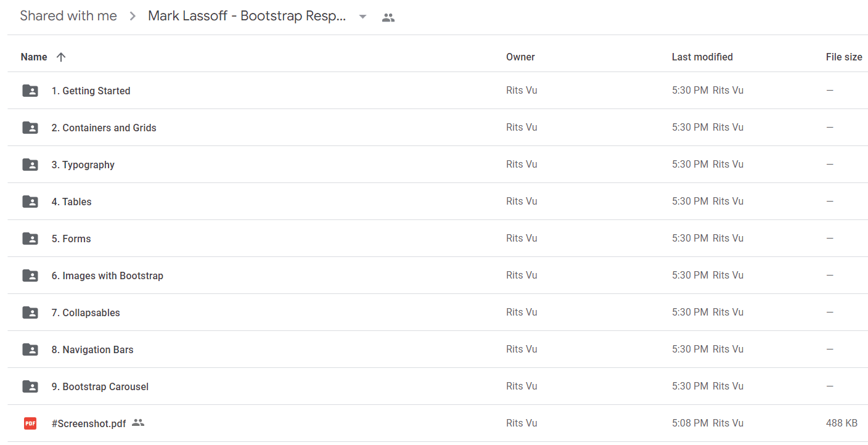The image size is (868, 445).
Task: Click the shared folder icon for 8. Navigation Bars
Action: 30,349
